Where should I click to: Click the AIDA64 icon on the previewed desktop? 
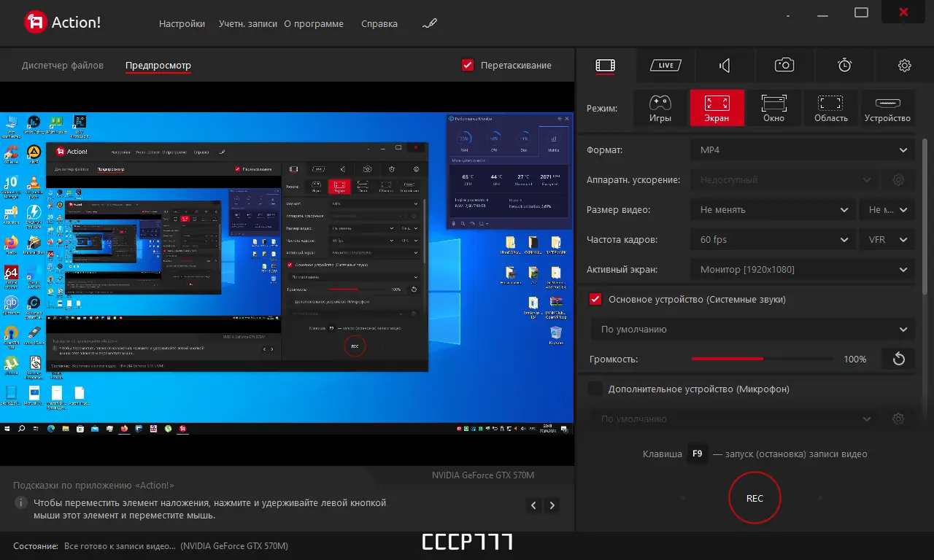coord(11,273)
